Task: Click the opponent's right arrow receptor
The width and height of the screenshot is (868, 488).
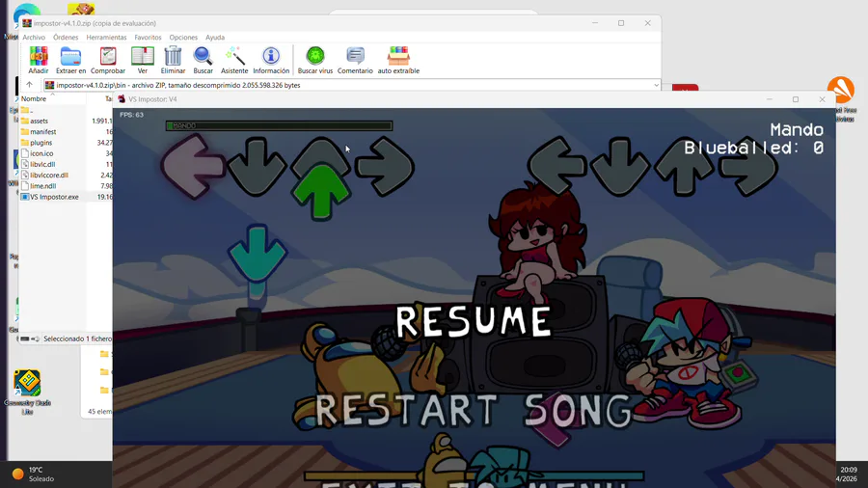Action: pyautogui.click(x=385, y=166)
